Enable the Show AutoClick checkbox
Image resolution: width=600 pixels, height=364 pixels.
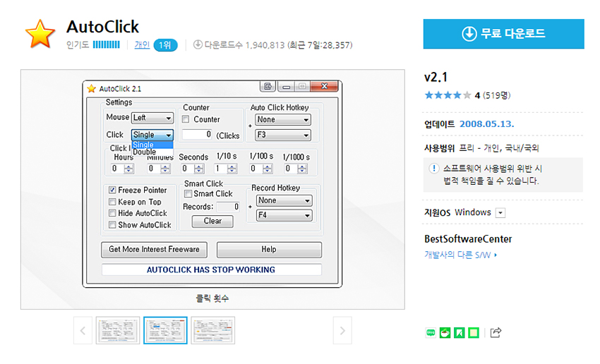112,225
